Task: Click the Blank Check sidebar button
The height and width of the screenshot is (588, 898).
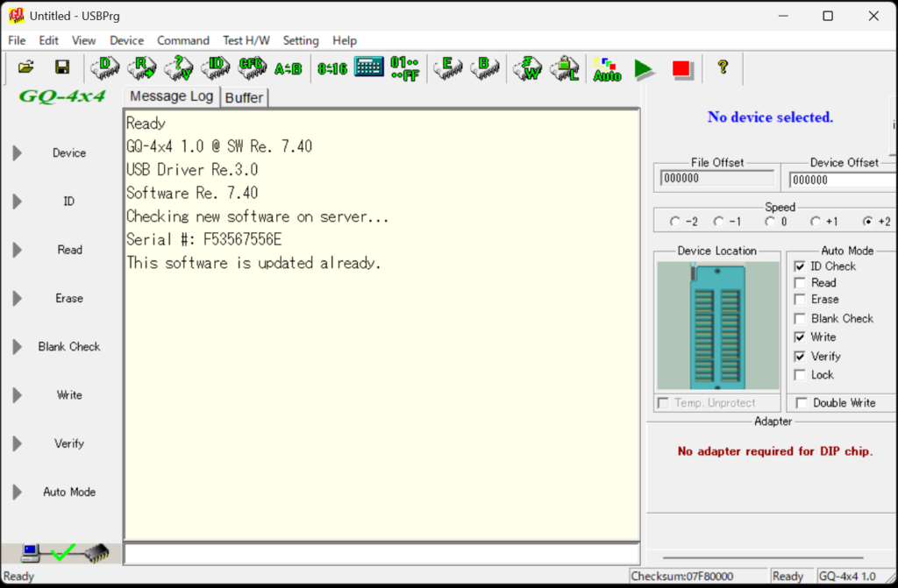Action: [x=69, y=347]
